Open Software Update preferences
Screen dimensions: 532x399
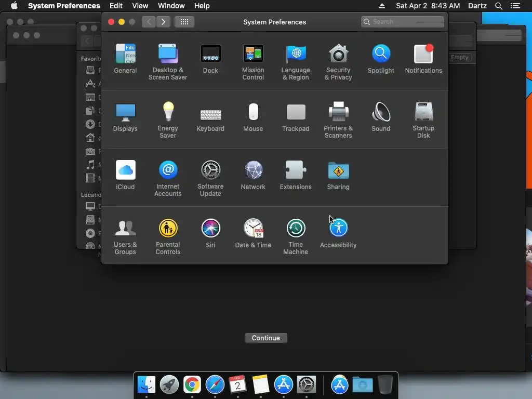[210, 178]
